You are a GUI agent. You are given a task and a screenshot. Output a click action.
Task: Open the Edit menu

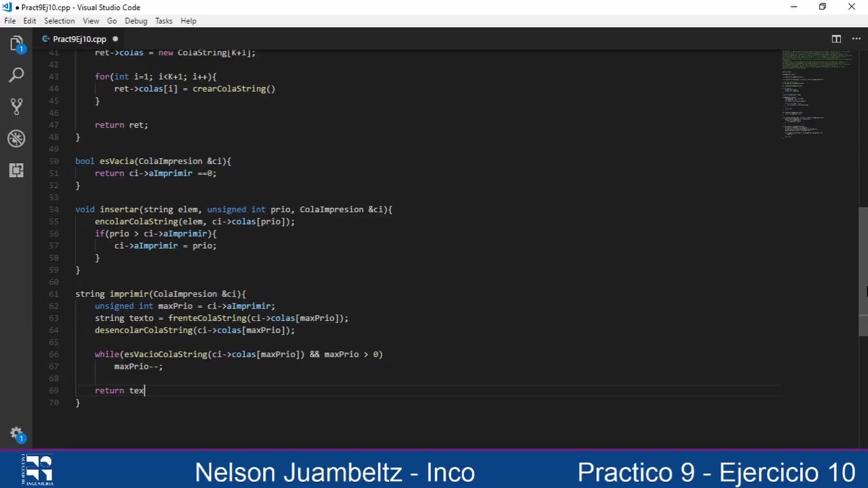(30, 21)
